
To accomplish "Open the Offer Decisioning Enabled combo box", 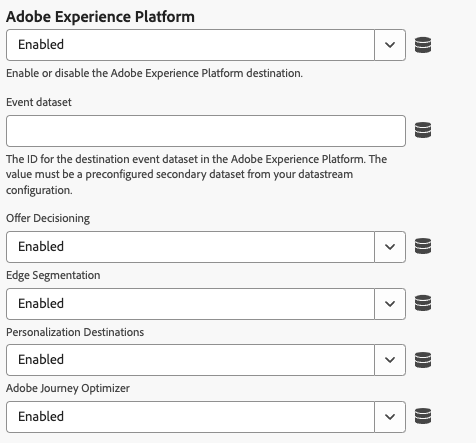I will [x=206, y=247].
